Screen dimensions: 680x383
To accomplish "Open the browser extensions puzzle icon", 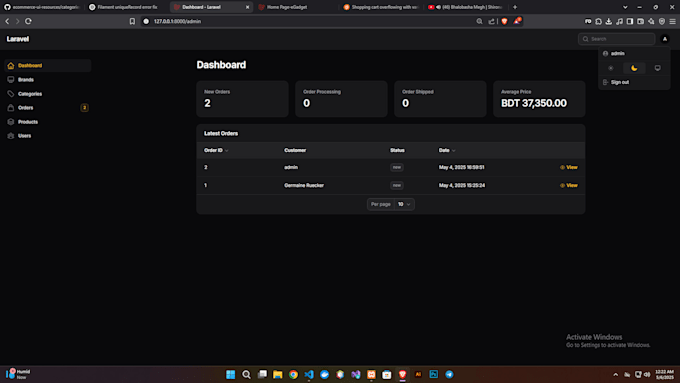I will [598, 21].
